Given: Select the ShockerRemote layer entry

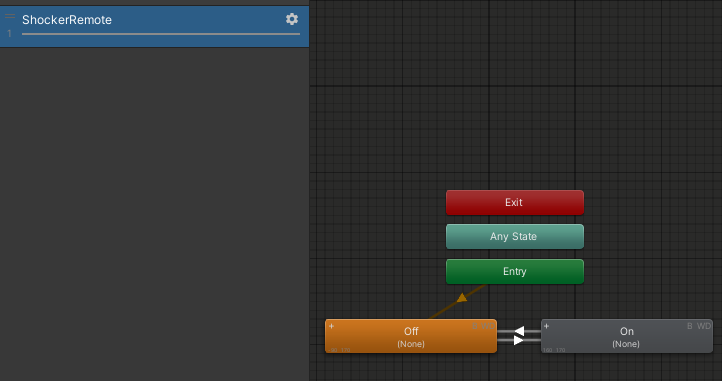Looking at the screenshot, I should click(x=155, y=26).
